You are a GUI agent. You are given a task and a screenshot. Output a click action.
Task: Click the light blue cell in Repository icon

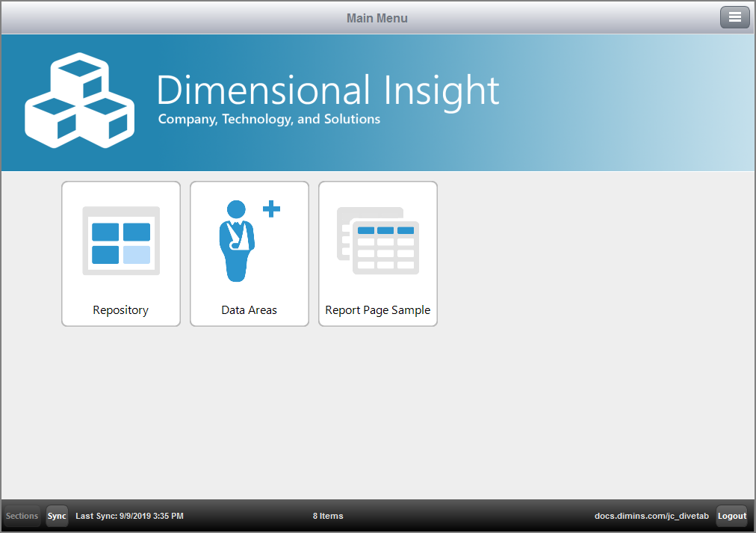pyautogui.click(x=137, y=255)
